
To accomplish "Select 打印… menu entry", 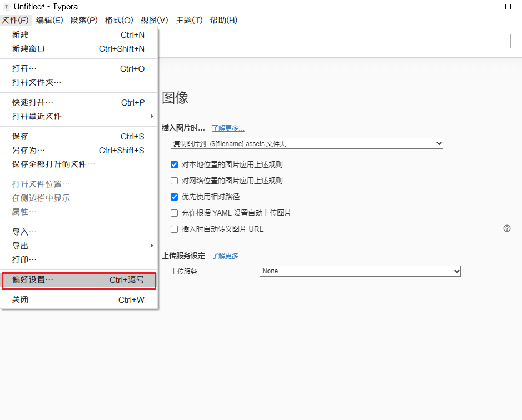I will tap(78, 259).
